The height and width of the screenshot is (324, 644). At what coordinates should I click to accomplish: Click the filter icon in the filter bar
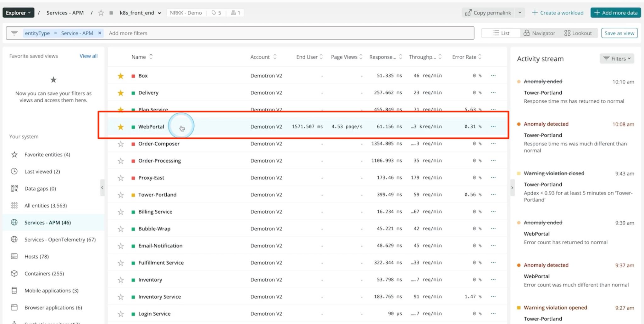pyautogui.click(x=14, y=33)
